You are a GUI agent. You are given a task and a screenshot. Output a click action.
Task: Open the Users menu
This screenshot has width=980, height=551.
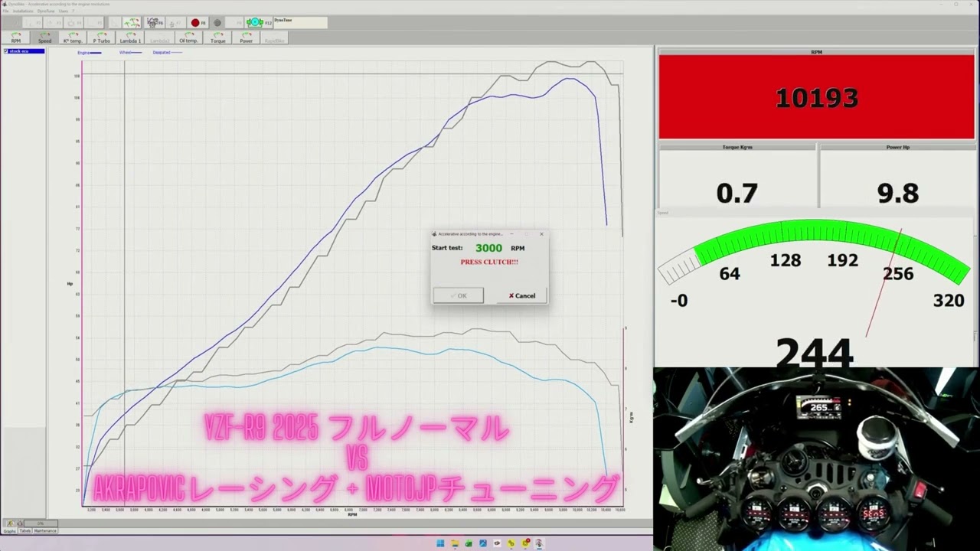(x=64, y=11)
